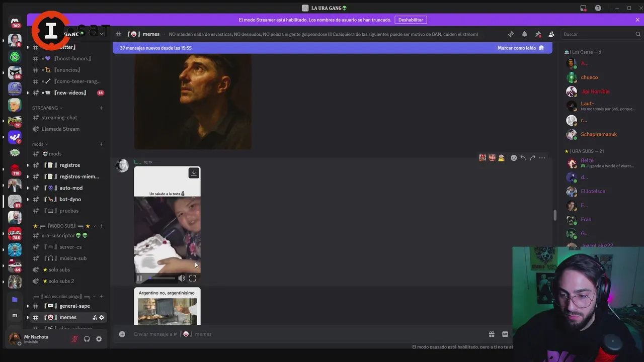This screenshot has height=362, width=644.
Task: Open the Argentino no, argentinisimo image
Action: click(x=167, y=306)
